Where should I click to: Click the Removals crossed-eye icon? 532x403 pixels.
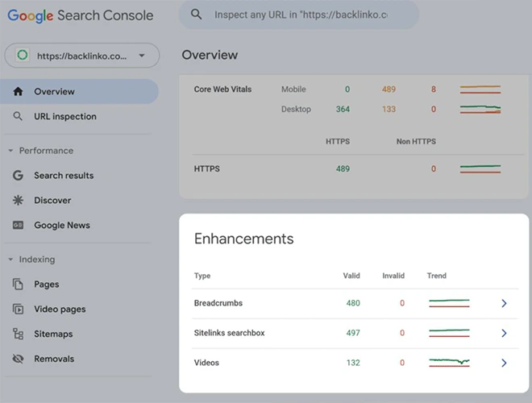pyautogui.click(x=18, y=359)
